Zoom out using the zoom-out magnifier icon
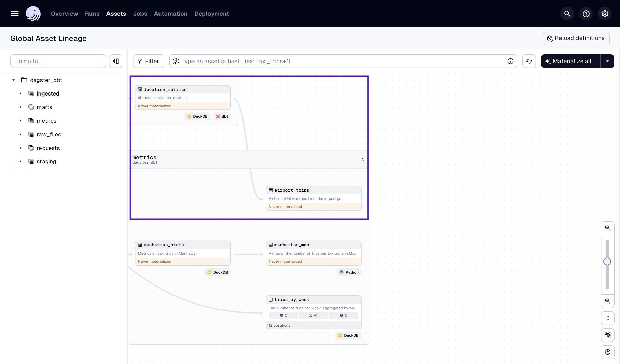Screen dimensions: 620x364 click(x=608, y=301)
